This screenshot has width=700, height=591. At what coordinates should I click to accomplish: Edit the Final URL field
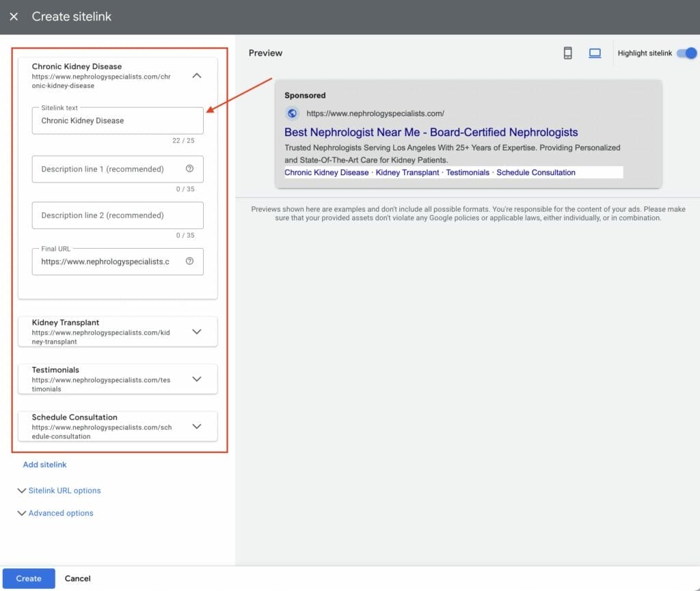pyautogui.click(x=118, y=262)
